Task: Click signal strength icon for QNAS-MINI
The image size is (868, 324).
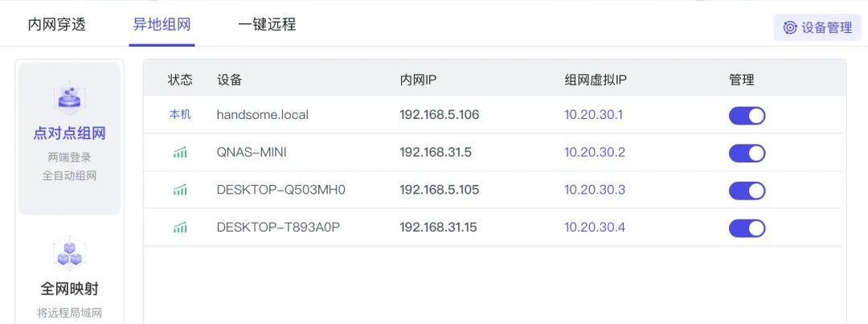Action: pos(180,152)
